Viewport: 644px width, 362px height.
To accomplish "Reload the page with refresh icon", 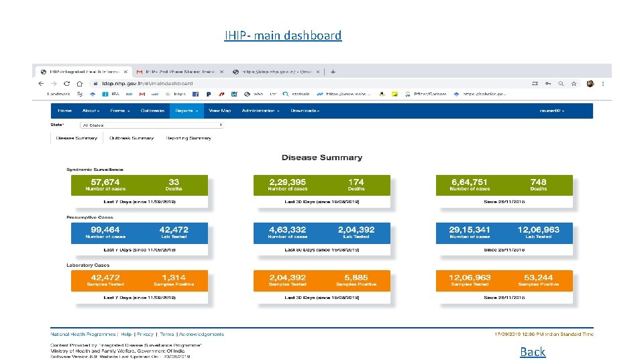I will (66, 83).
